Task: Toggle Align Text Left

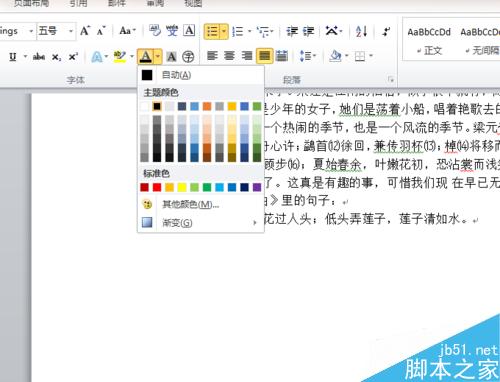Action: point(212,56)
